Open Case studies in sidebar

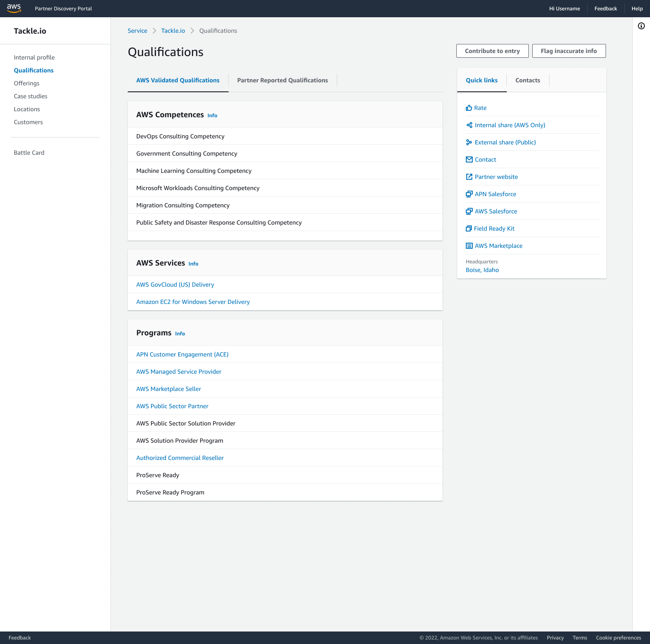[31, 96]
